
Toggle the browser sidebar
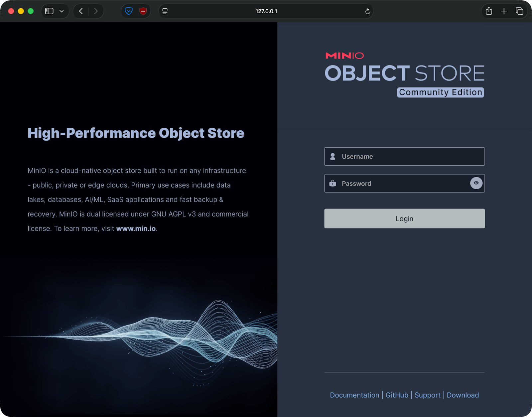click(49, 11)
